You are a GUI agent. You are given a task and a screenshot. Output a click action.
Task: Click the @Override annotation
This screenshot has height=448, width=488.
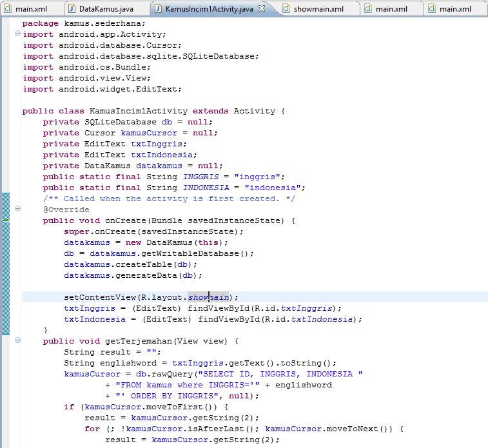click(x=66, y=209)
